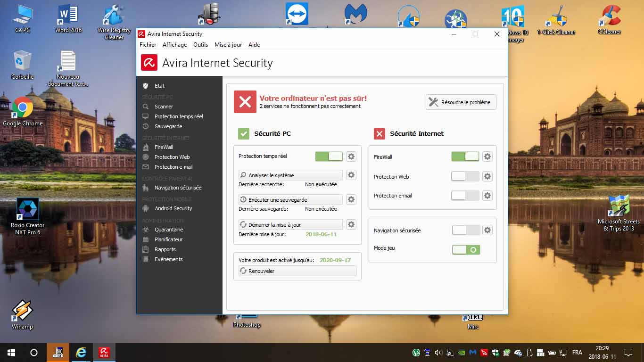Select Protection e-mail in sidebar
Screen dimensions: 644x362
(x=173, y=167)
